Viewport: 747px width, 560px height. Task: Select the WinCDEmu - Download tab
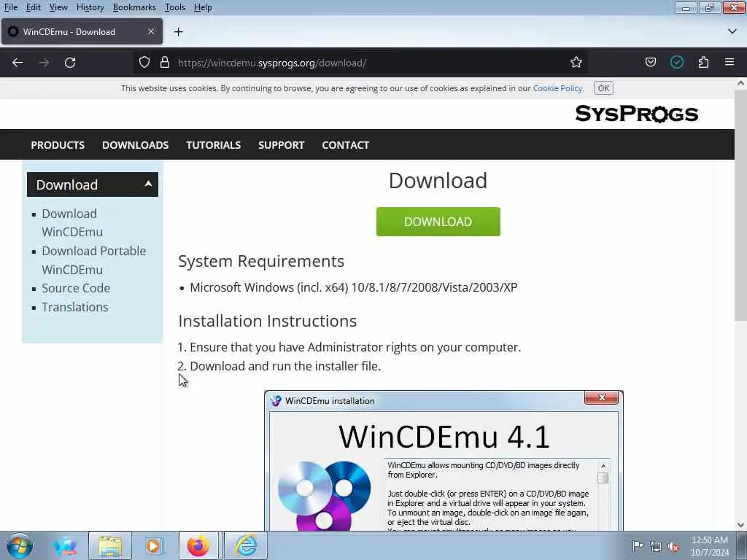coord(82,31)
